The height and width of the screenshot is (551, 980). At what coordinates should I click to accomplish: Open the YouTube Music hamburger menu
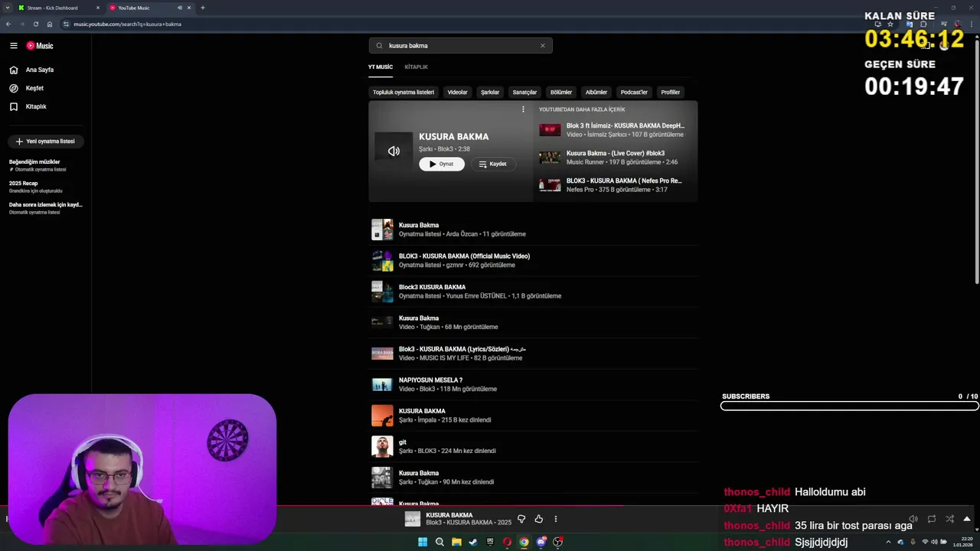click(x=13, y=46)
